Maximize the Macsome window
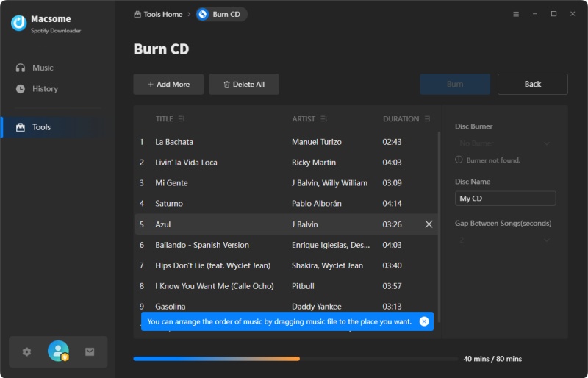The image size is (588, 378). pos(553,14)
